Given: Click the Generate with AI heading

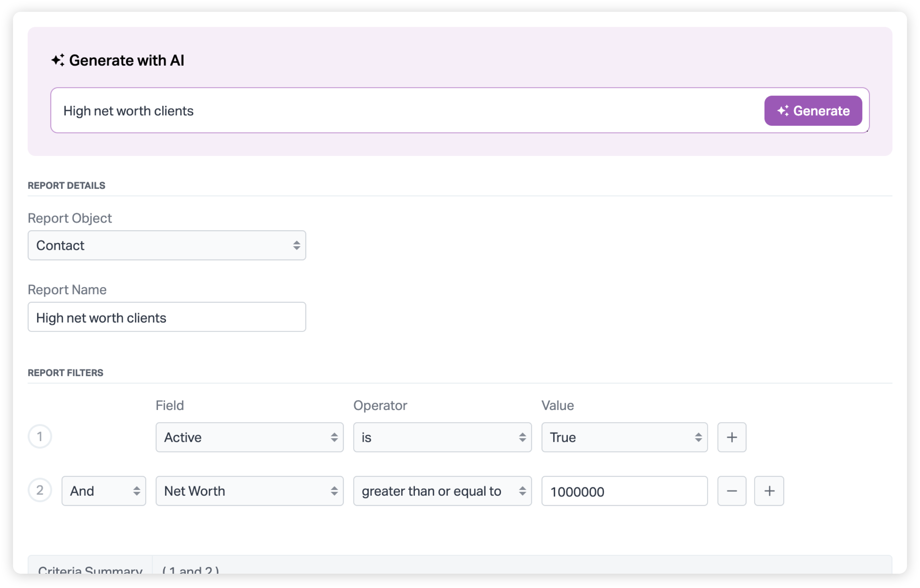Looking at the screenshot, I should coord(118,60).
